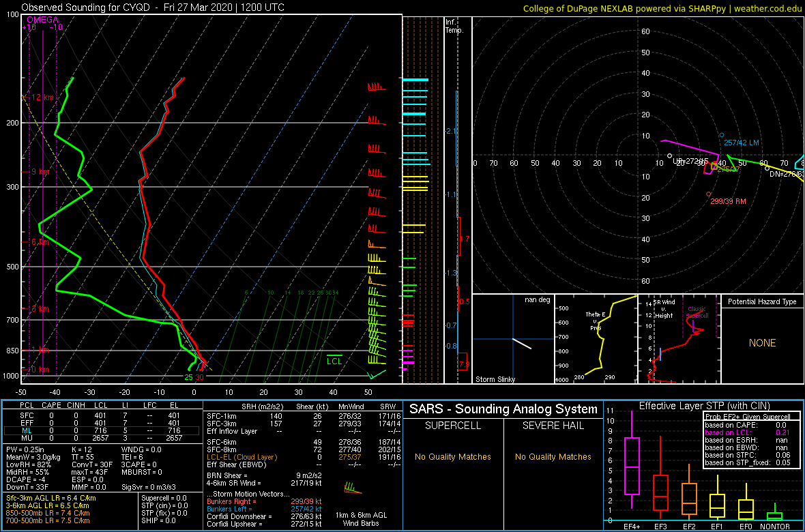Click the Inf. Temp. column header
Viewport: 805px width, 532px height.
pos(454,26)
